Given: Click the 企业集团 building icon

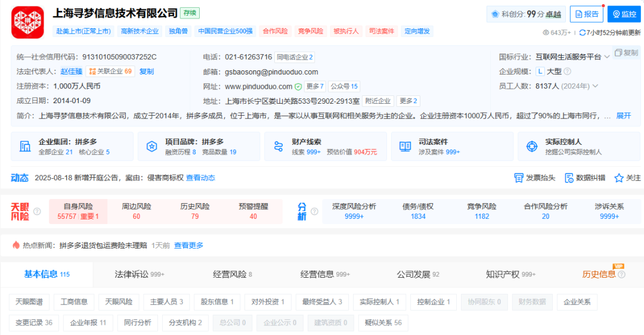Looking at the screenshot, I should [25, 146].
